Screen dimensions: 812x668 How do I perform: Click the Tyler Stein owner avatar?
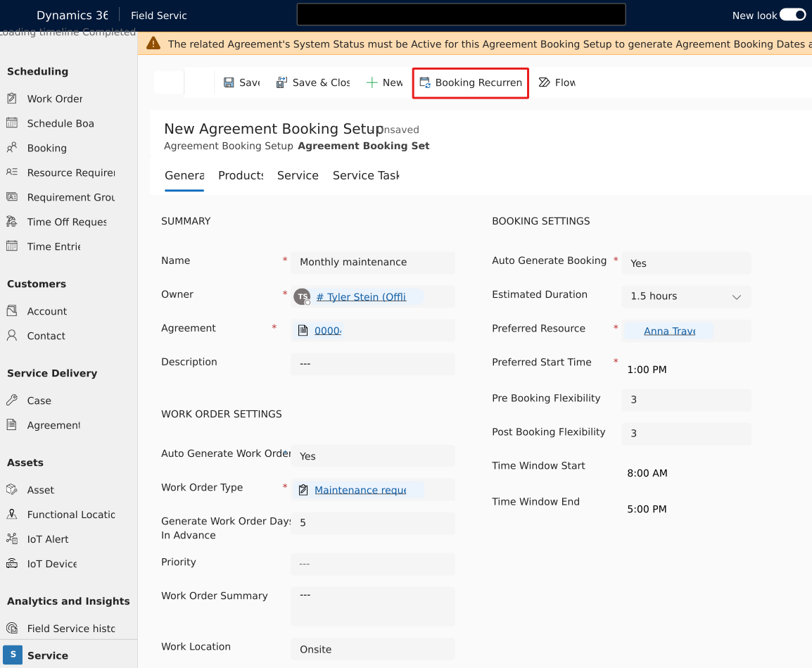[x=302, y=297]
